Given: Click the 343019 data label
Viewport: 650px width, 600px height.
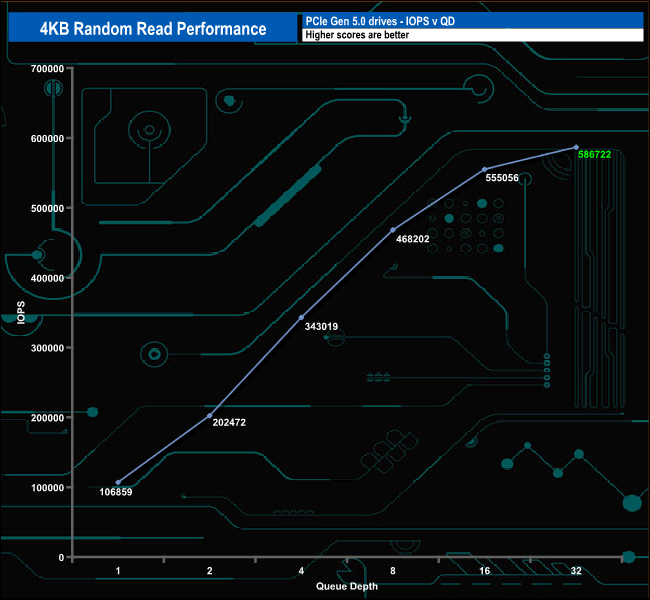Looking at the screenshot, I should [321, 326].
